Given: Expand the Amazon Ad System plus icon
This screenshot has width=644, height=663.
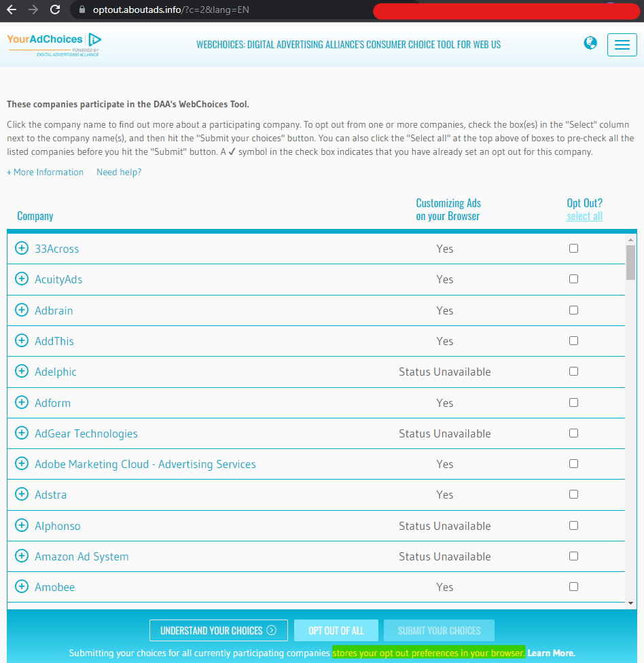Looking at the screenshot, I should point(22,556).
